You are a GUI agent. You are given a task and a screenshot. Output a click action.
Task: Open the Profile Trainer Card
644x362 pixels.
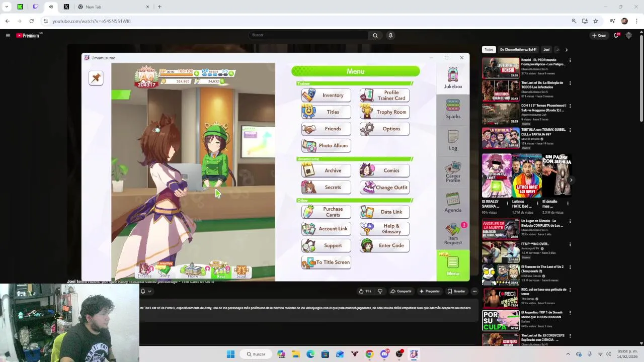[x=384, y=95]
